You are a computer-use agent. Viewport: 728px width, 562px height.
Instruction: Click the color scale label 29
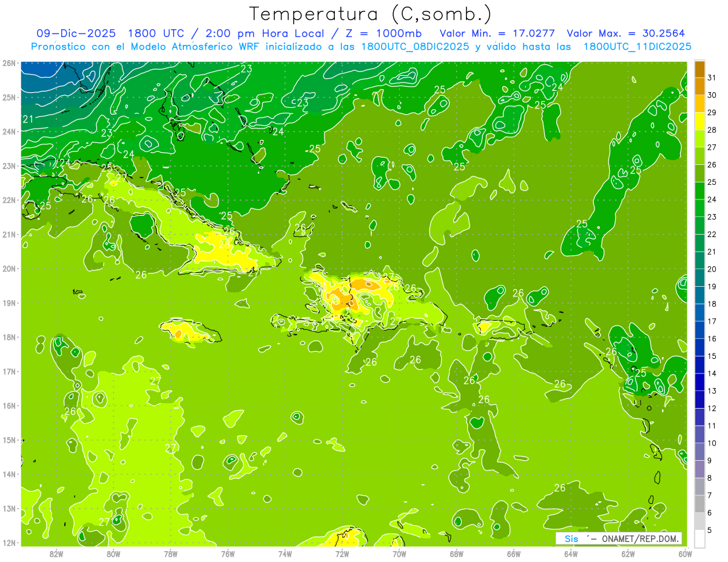[712, 113]
